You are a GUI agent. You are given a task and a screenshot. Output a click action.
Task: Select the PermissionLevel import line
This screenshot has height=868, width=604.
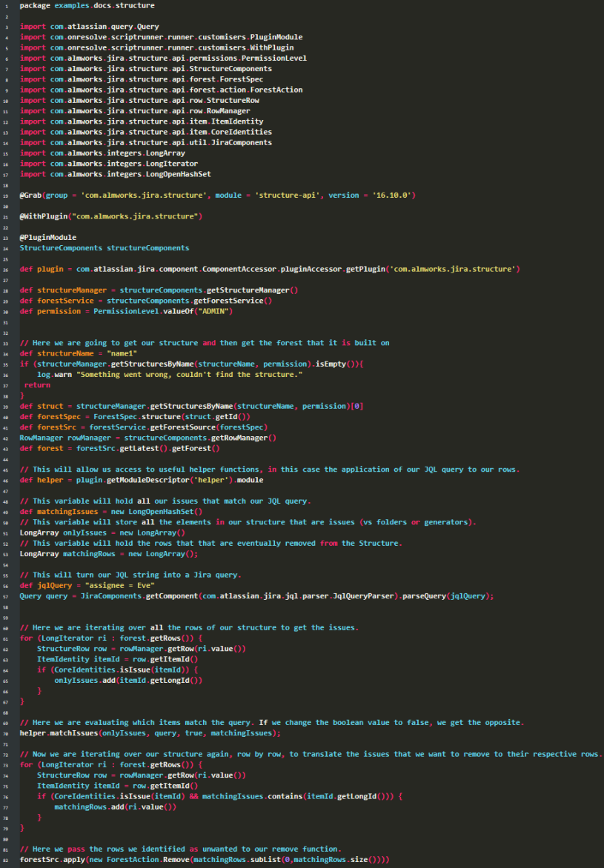163,58
